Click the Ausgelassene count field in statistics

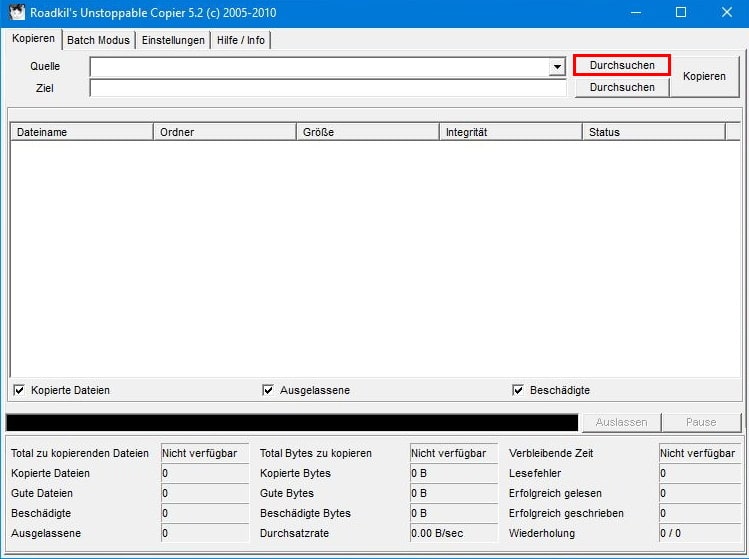pyautogui.click(x=205, y=534)
